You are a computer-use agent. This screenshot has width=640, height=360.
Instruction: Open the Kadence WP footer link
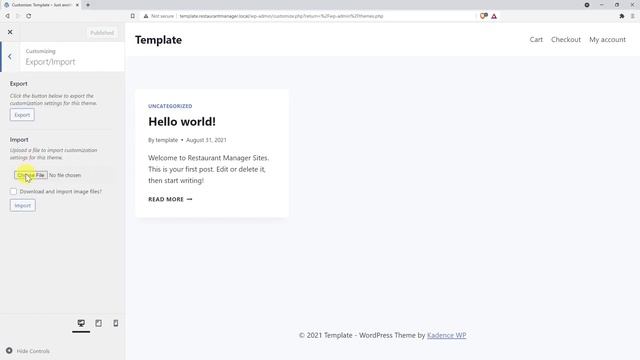447,335
